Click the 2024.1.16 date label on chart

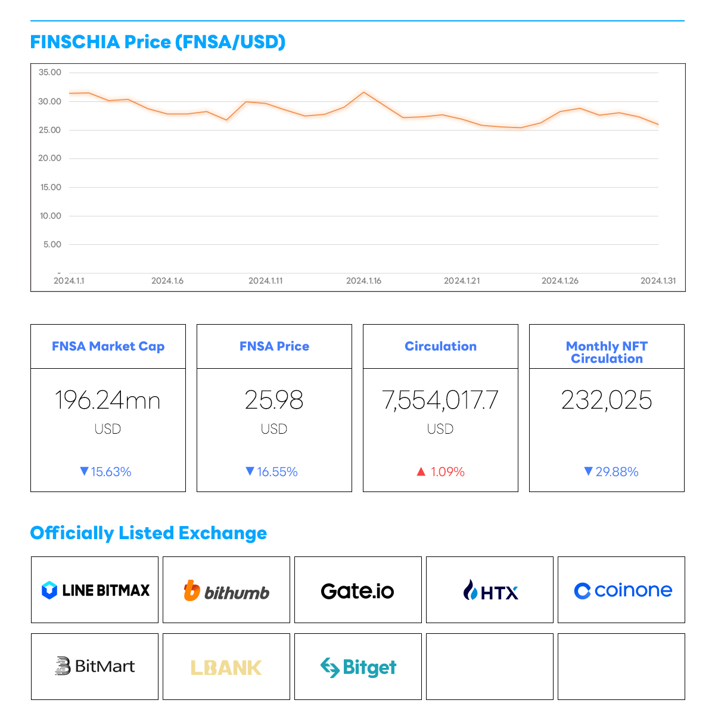point(363,281)
